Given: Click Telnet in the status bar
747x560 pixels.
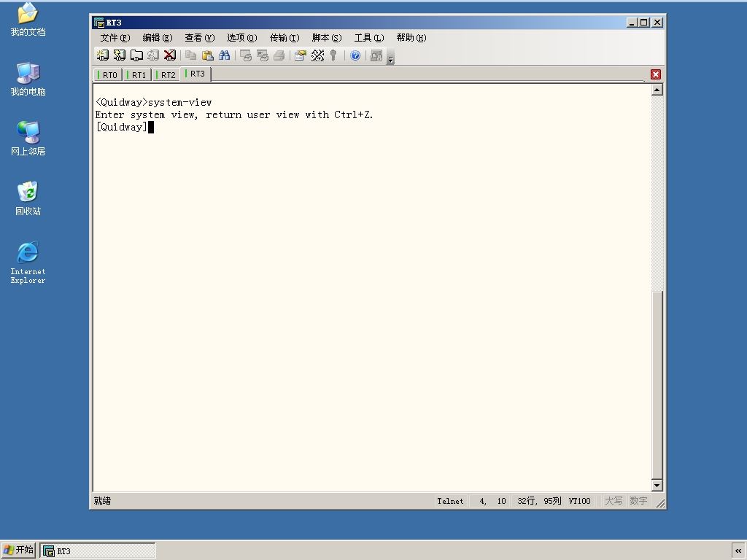Looking at the screenshot, I should click(450, 501).
